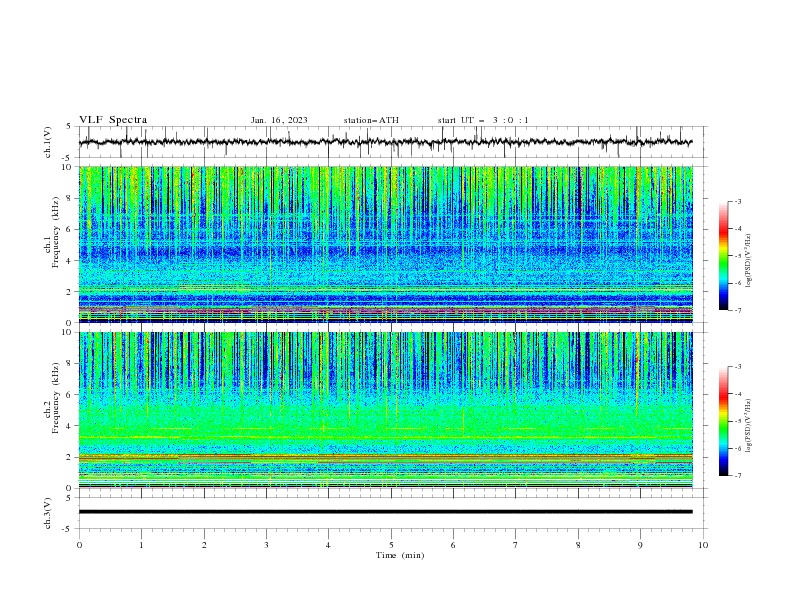
Task: Select ch.2 colorbar label 'log(PSD)(V²/Hz)'
Action: [x=749, y=426]
